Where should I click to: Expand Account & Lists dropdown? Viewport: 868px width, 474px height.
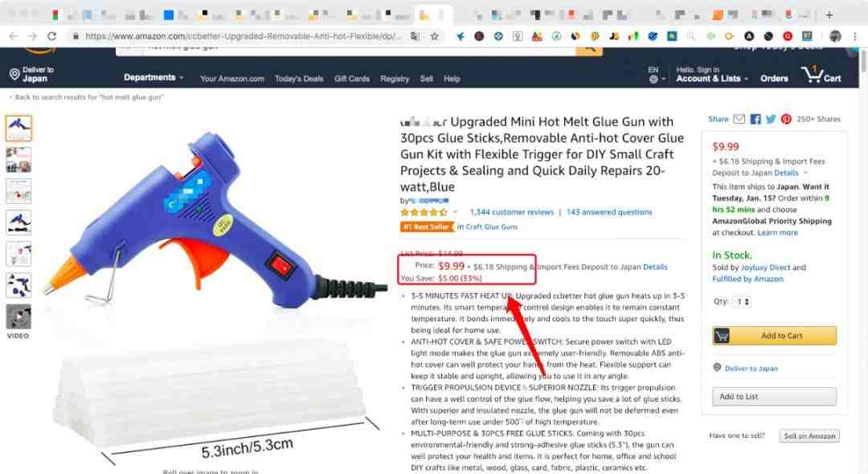click(712, 79)
